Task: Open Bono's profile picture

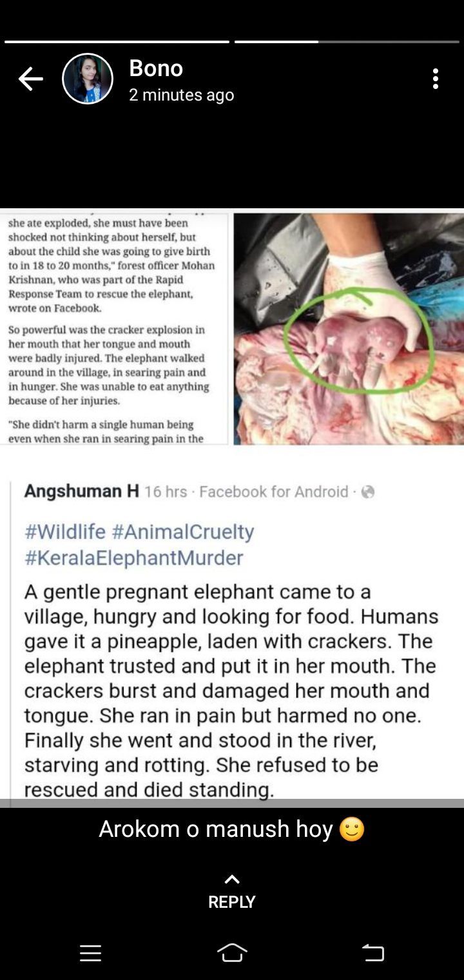Action: tap(88, 79)
